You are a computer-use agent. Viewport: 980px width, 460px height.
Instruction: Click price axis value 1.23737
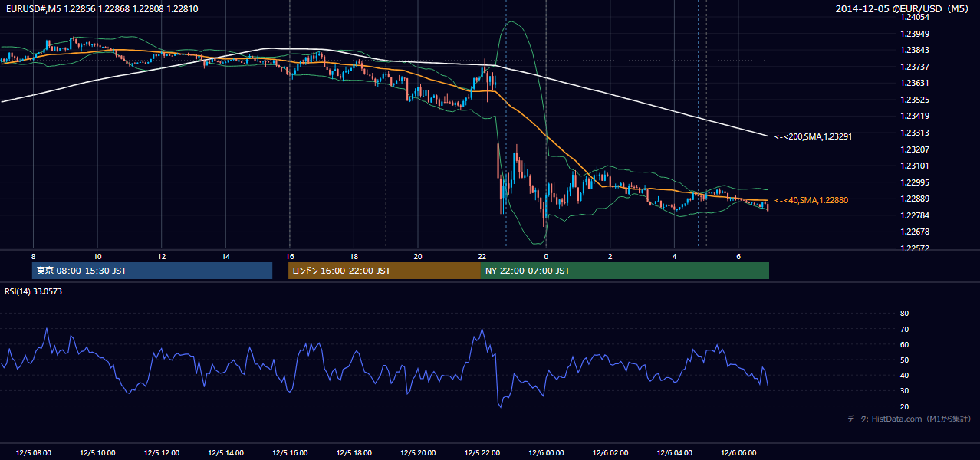(x=916, y=67)
